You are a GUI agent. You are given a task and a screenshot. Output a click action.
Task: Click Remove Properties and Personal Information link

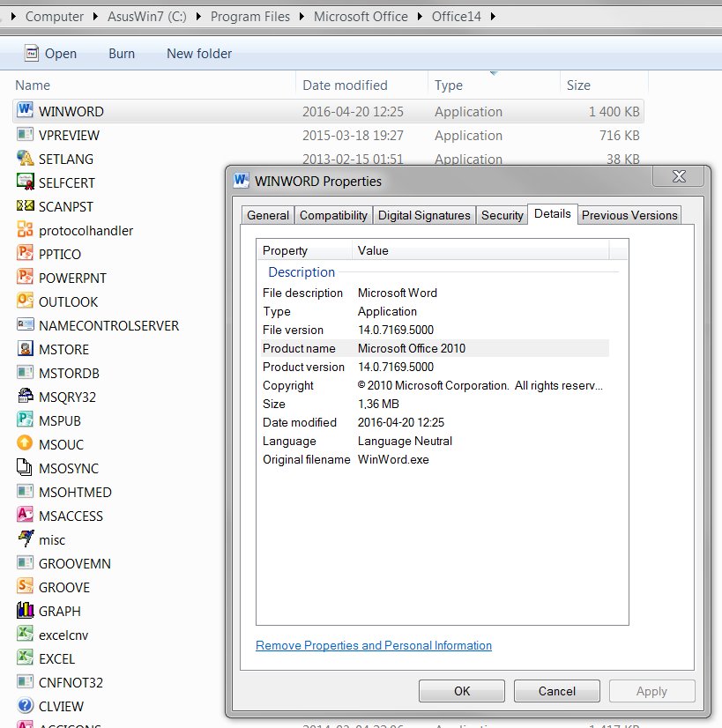pyautogui.click(x=374, y=646)
